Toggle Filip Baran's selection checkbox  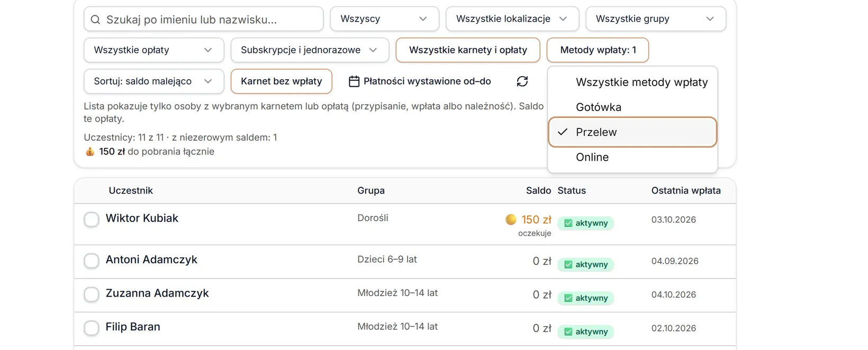point(92,328)
